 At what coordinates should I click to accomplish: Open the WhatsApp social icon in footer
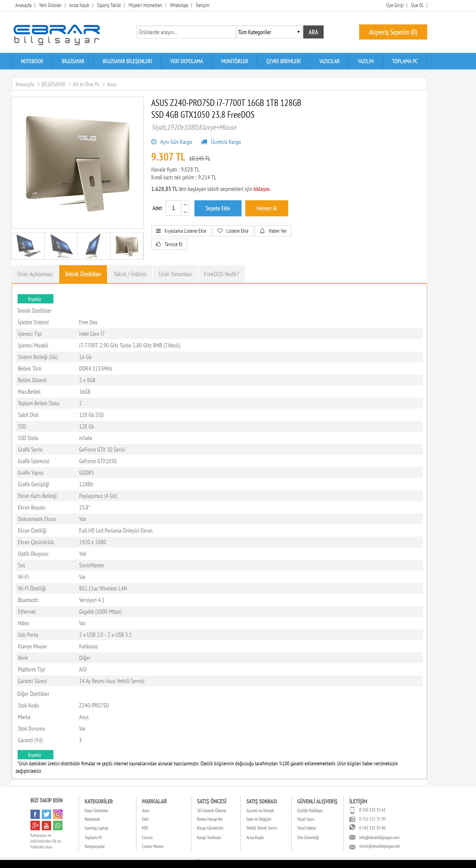click(x=58, y=825)
